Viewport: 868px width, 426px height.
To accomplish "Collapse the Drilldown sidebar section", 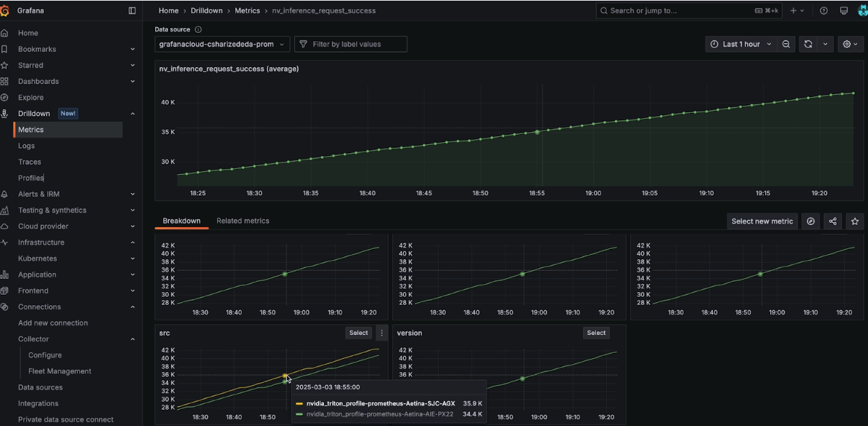I will coord(133,114).
